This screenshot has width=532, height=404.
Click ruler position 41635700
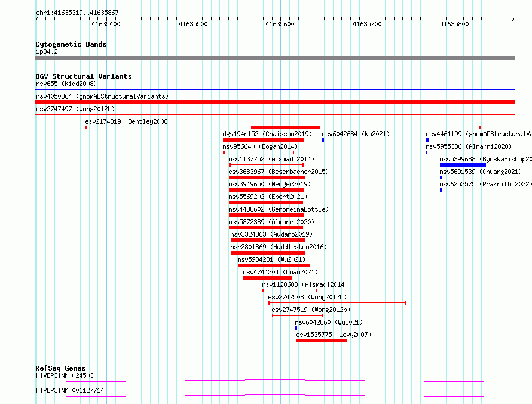tap(368, 24)
